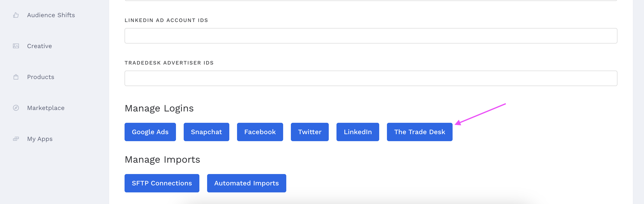This screenshot has width=644, height=204.
Task: Click the Automated Imports button
Action: [x=246, y=183]
